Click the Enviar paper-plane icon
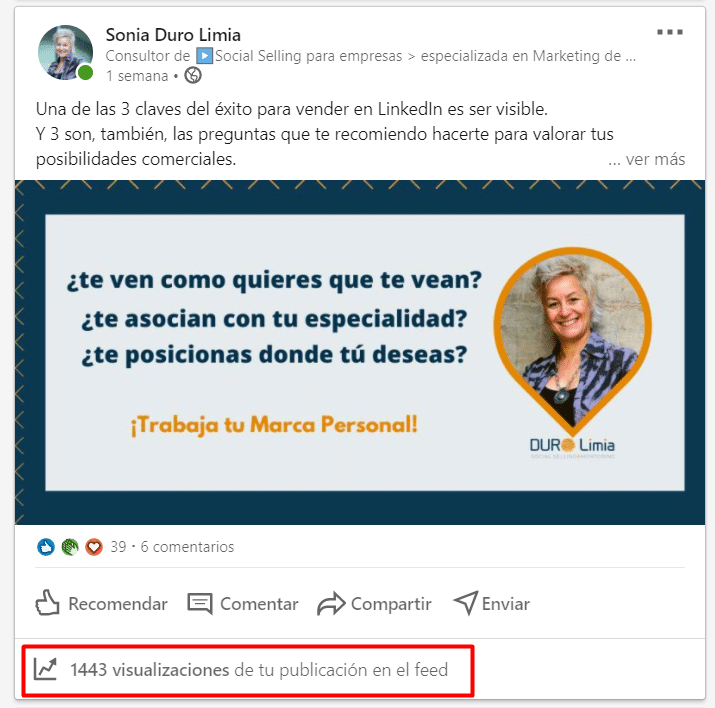715x708 pixels. pos(466,603)
